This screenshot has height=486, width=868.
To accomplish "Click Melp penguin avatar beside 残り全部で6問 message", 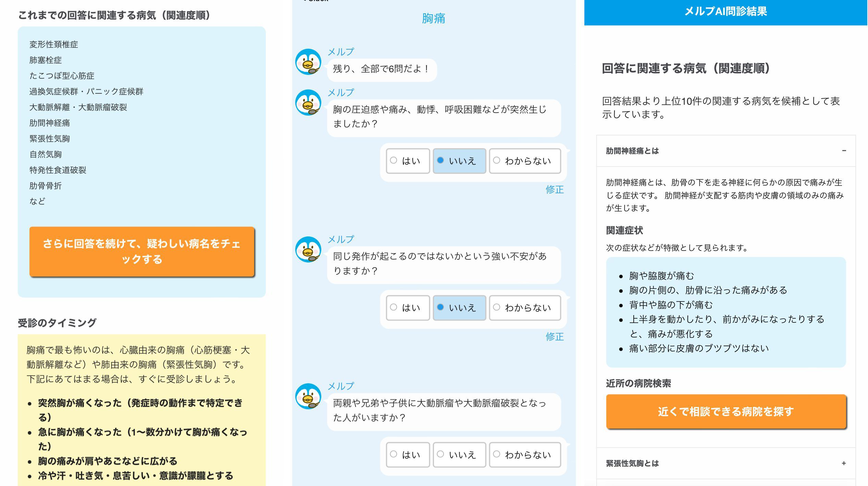I will click(x=308, y=62).
